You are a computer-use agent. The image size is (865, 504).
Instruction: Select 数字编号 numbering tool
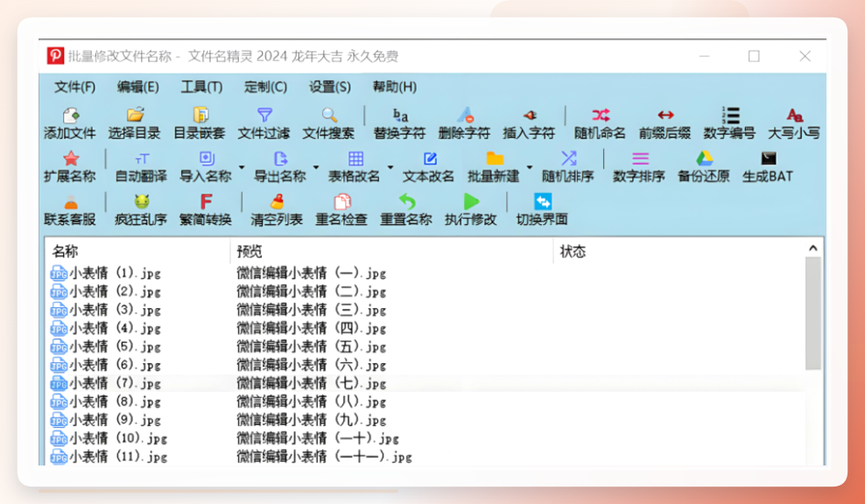coord(729,123)
